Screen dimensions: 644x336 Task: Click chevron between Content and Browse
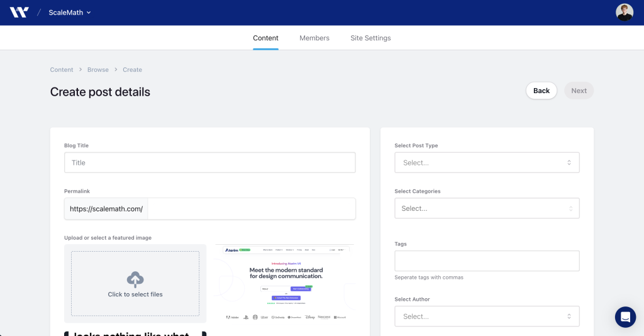[x=80, y=69]
